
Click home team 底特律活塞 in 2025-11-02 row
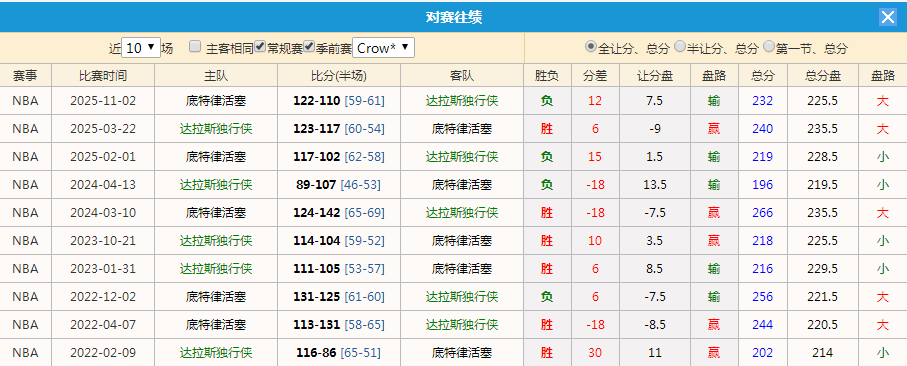[x=216, y=101]
